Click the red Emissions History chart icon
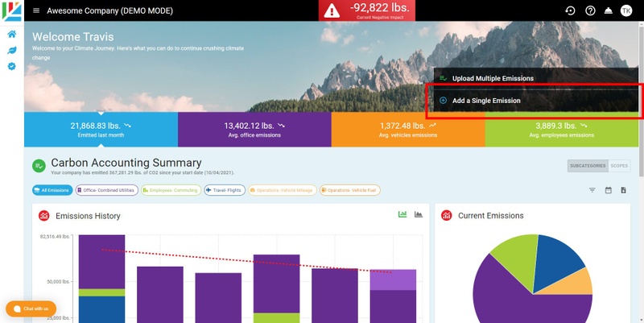 [x=44, y=216]
